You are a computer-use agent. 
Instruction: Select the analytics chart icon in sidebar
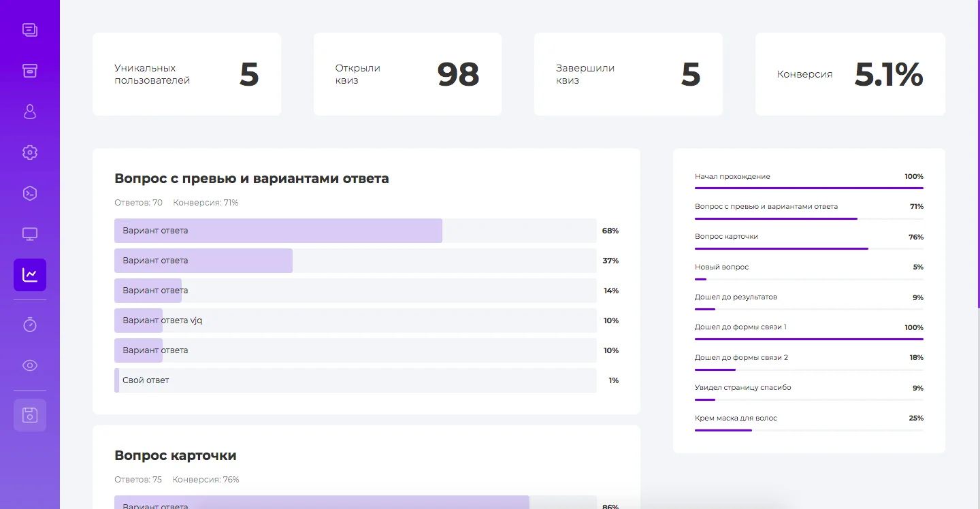(x=30, y=275)
